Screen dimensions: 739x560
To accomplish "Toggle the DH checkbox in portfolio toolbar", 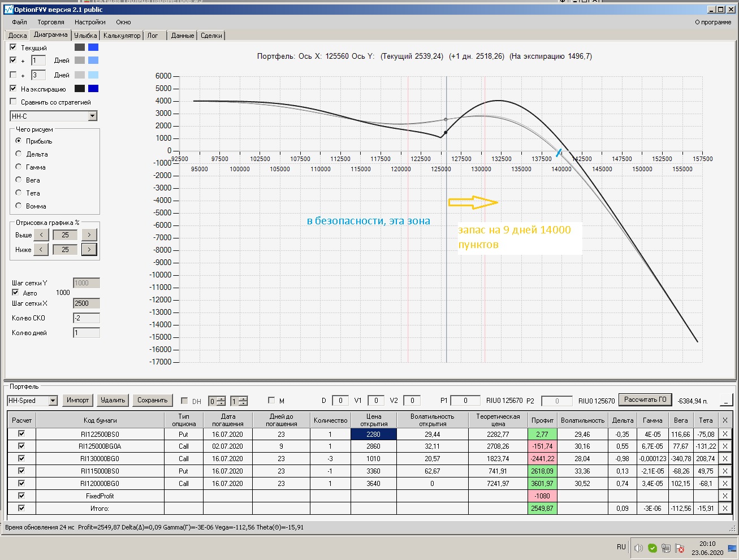I will click(x=184, y=401).
